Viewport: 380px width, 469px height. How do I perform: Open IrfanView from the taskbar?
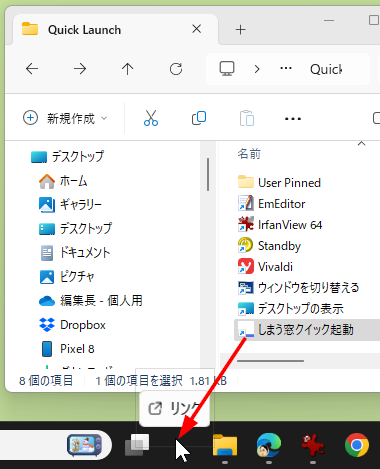point(313,445)
